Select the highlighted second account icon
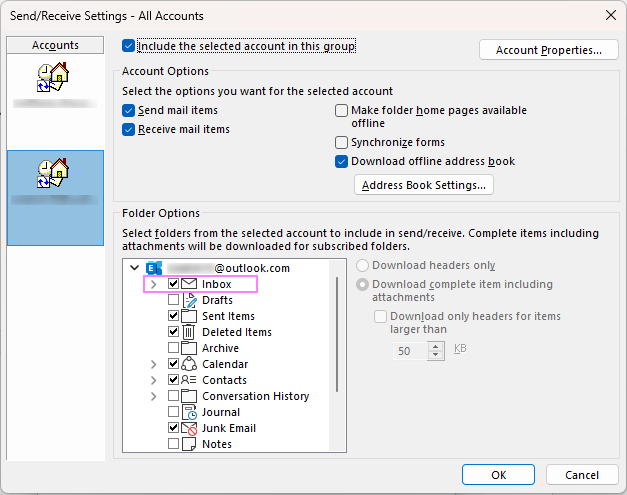Image resolution: width=627 pixels, height=495 pixels. coord(53,173)
